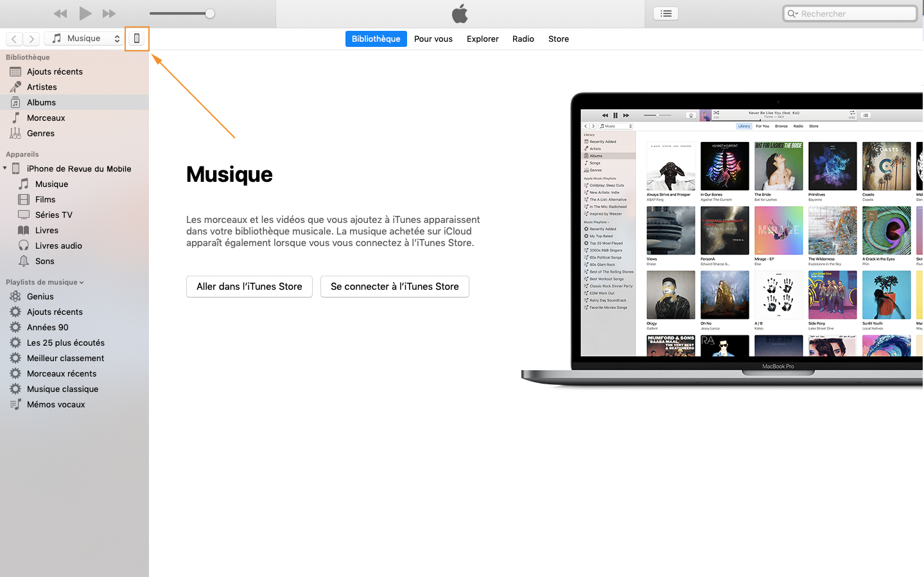924x577 pixels.
Task: Click the Albums label in sidebar
Action: [41, 103]
